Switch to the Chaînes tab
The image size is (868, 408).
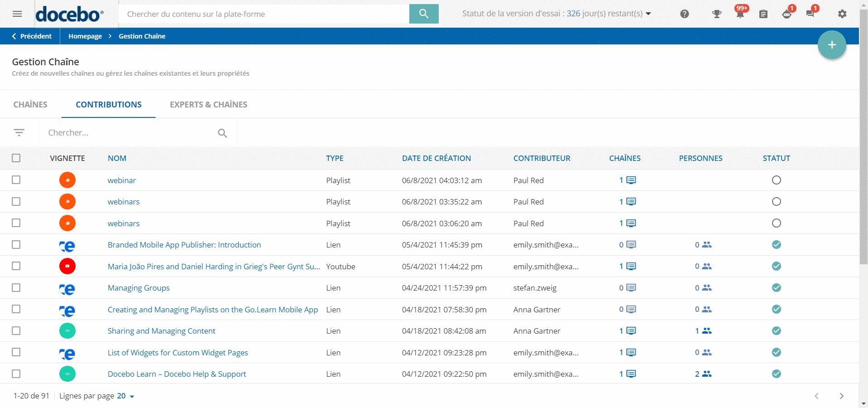(30, 105)
